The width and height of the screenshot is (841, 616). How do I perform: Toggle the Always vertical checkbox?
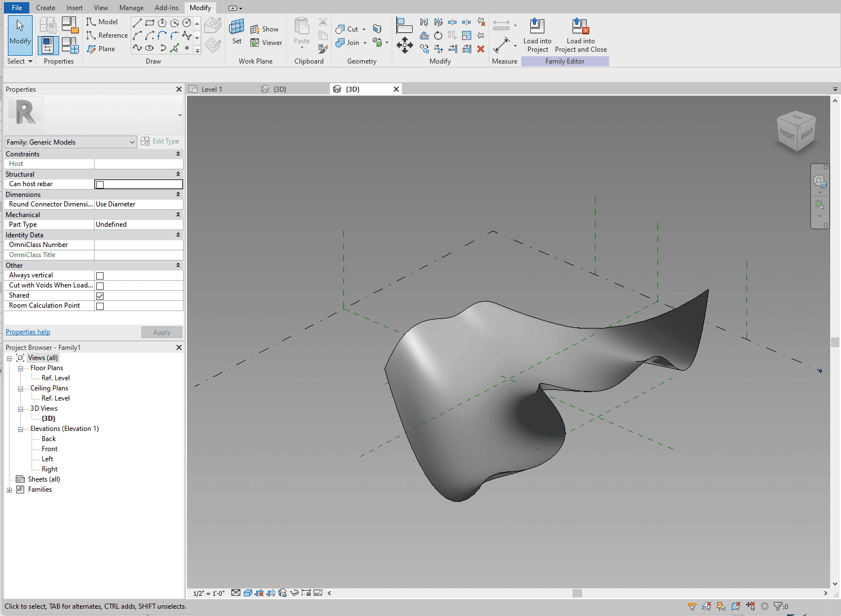(100, 276)
